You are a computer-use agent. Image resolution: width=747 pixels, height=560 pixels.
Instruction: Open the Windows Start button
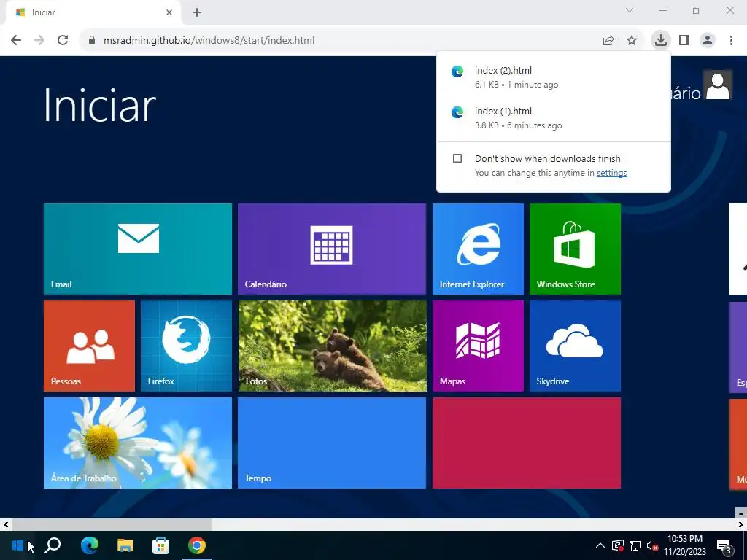(18, 545)
